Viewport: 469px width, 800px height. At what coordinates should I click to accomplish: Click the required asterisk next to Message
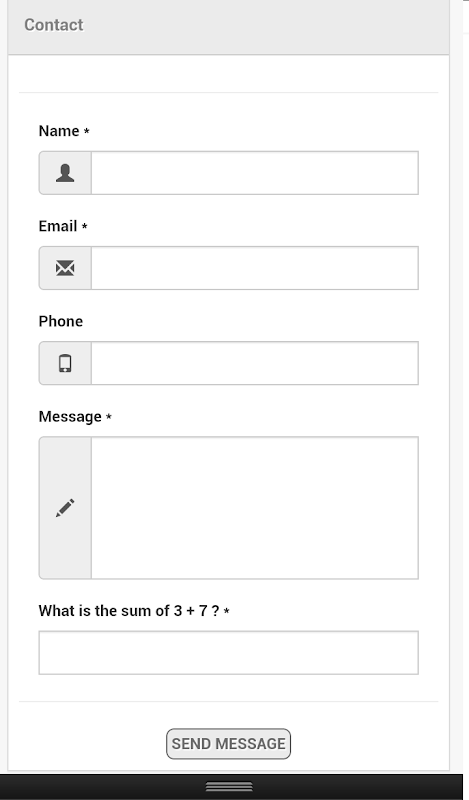pos(109,417)
